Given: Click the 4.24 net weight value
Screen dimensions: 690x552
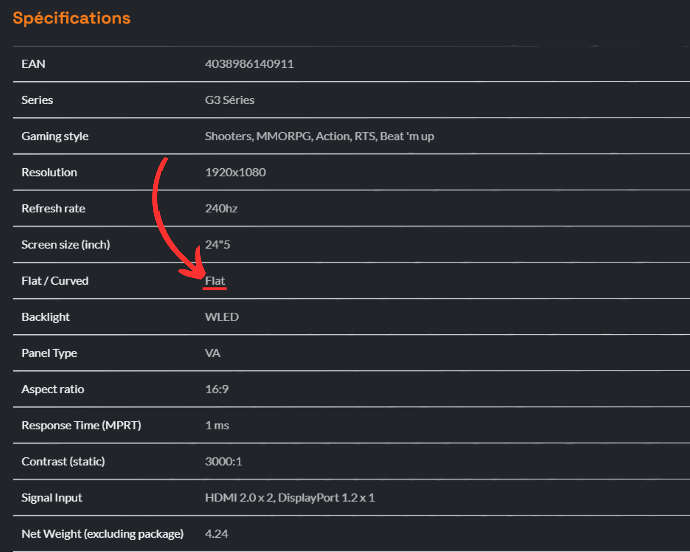Looking at the screenshot, I should click(x=216, y=534).
